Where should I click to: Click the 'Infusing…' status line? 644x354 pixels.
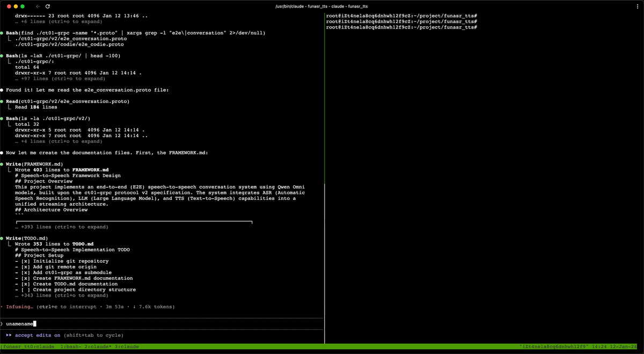(x=90, y=307)
